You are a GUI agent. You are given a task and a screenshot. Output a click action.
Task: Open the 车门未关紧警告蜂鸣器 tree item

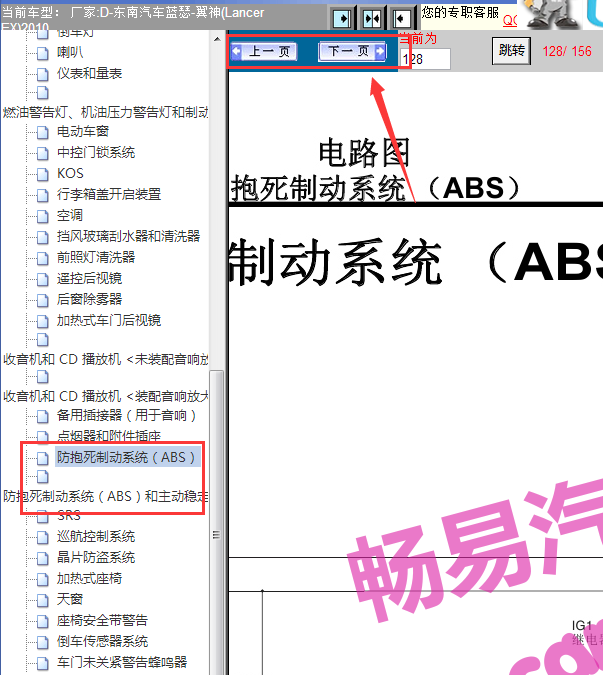coord(122,663)
